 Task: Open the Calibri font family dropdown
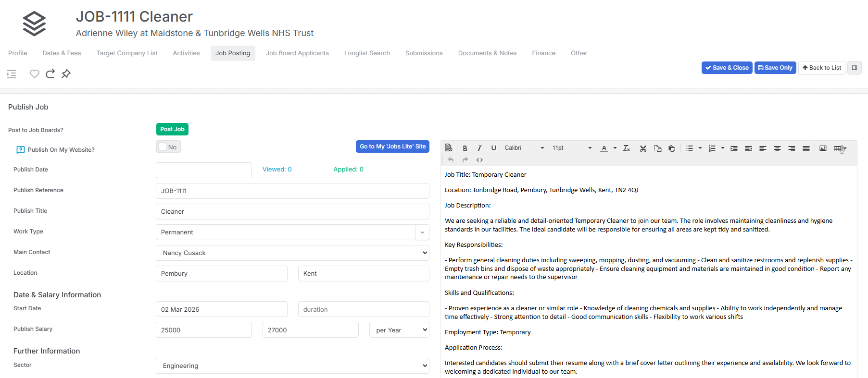(524, 148)
